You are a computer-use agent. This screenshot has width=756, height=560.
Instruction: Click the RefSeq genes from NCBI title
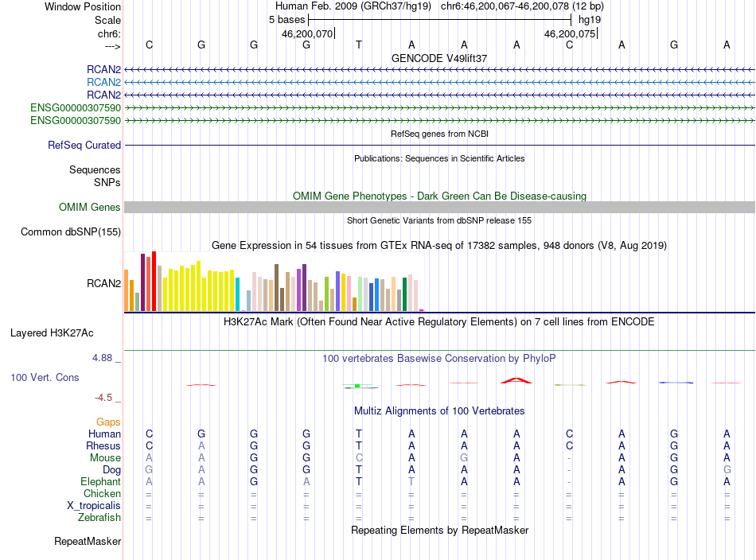[x=439, y=134]
